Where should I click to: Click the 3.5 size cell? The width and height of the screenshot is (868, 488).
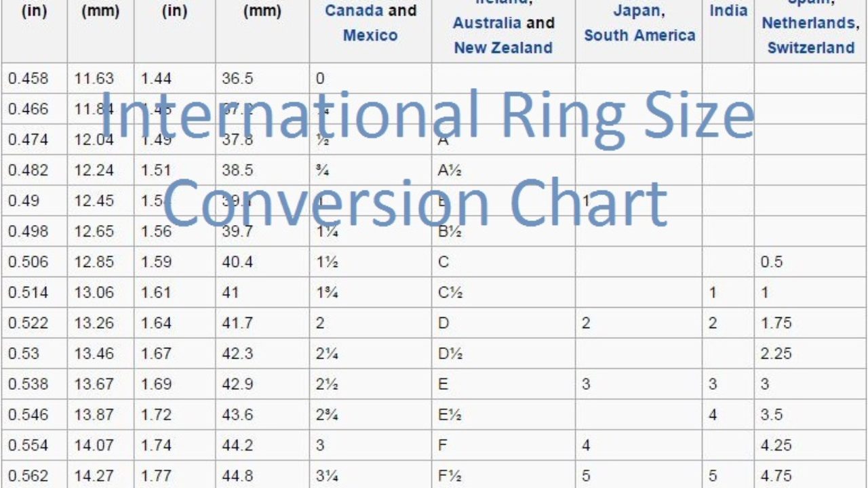810,415
